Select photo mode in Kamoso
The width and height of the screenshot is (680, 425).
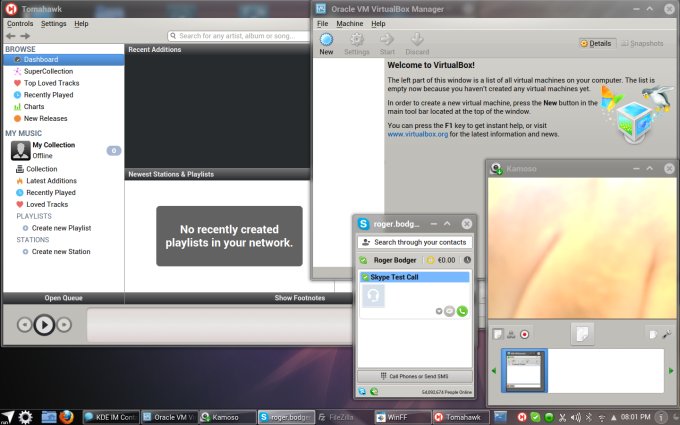498,334
